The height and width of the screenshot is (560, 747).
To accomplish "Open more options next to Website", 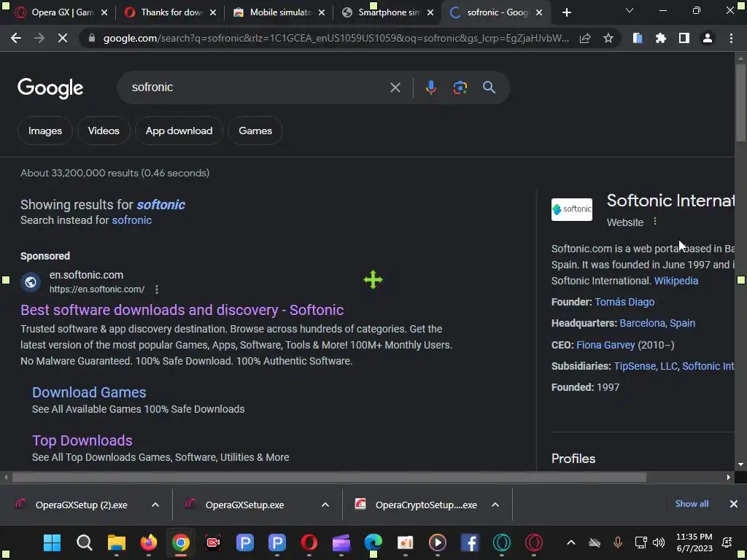I will coord(655,222).
